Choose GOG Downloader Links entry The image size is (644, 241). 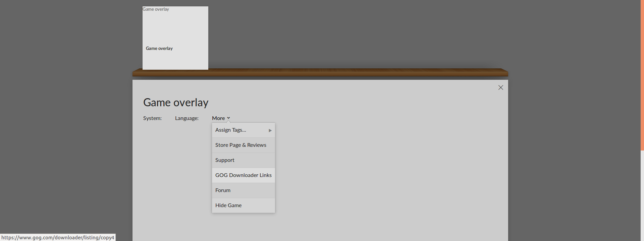coord(244,175)
